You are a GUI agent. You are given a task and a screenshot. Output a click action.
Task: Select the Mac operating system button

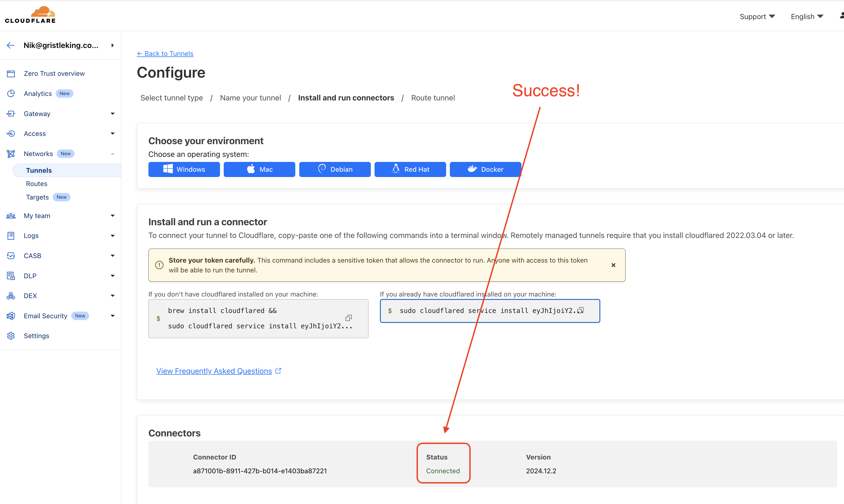pos(259,169)
